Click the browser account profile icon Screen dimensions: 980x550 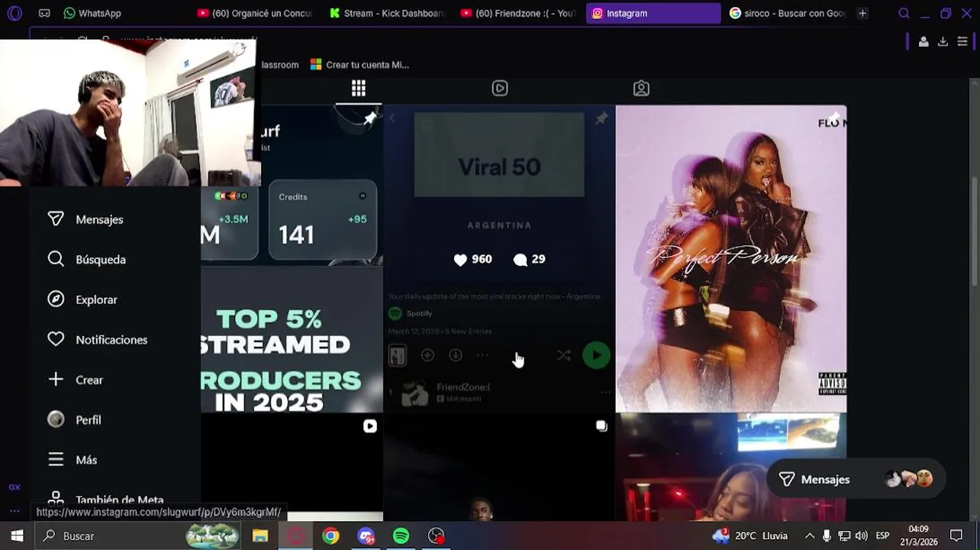click(x=924, y=42)
